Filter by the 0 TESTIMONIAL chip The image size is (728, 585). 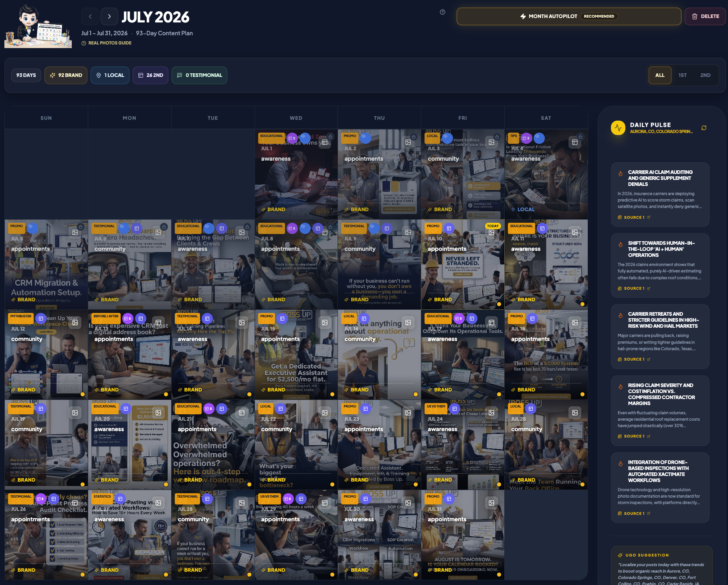(199, 75)
